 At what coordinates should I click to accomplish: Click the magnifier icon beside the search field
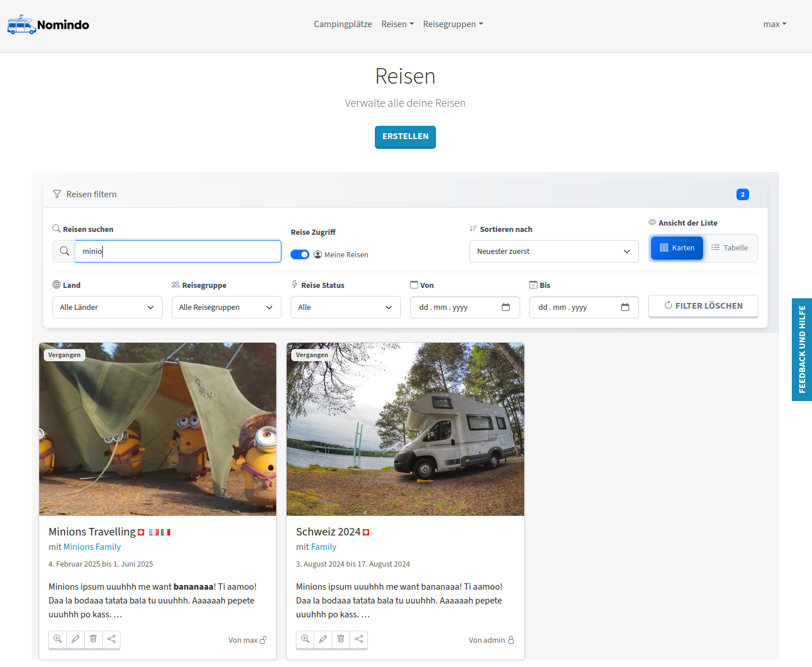click(64, 251)
